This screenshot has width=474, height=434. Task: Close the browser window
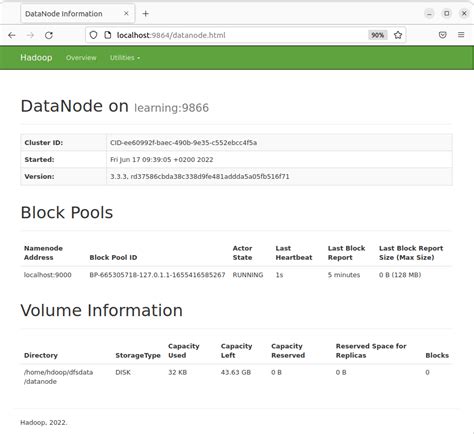coord(464,14)
